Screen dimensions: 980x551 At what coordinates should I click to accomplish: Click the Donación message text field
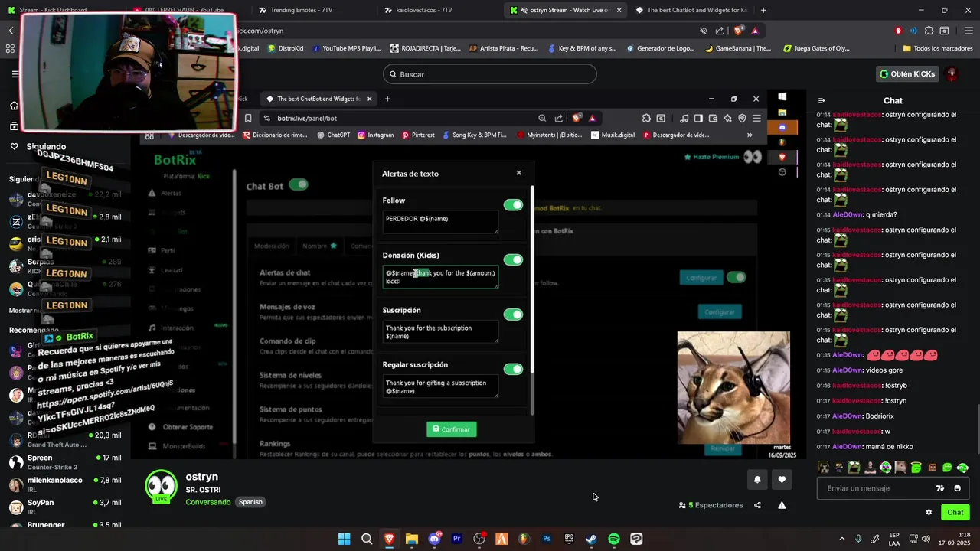pos(440,277)
